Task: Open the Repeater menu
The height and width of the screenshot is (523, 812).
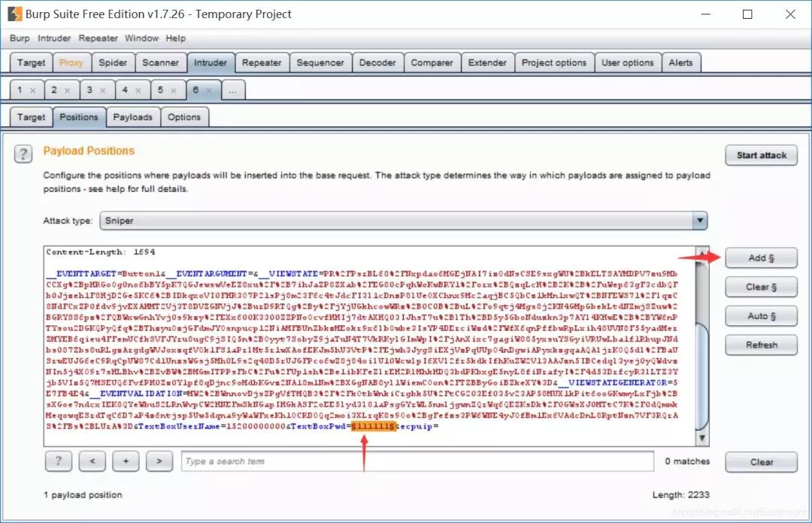Action: point(98,38)
